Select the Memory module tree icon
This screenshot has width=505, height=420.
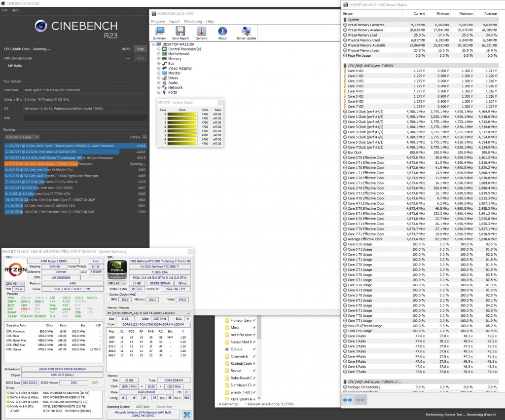coord(164,59)
